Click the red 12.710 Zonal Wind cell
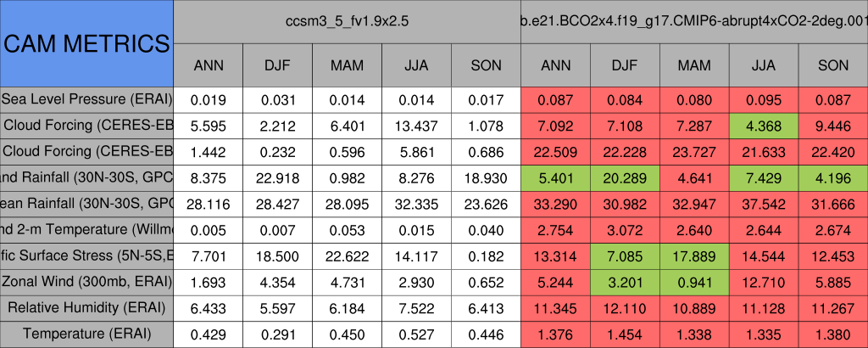Image resolution: width=868 pixels, height=348 pixels. pos(764,281)
